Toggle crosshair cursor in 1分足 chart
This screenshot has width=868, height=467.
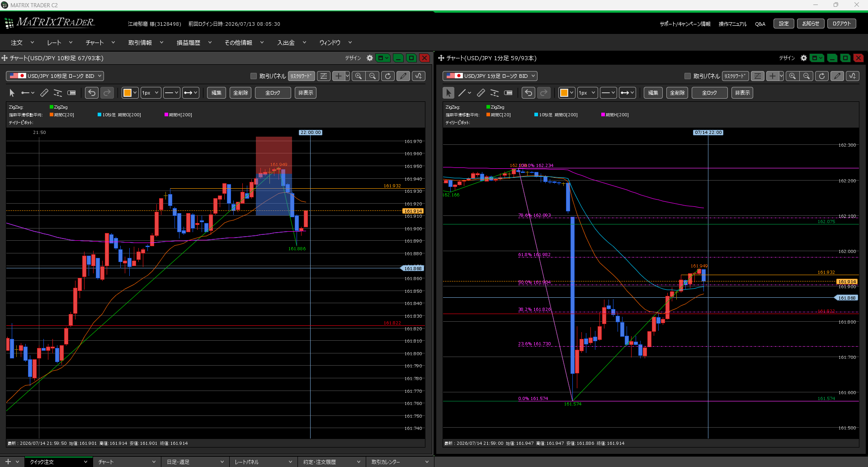point(773,76)
